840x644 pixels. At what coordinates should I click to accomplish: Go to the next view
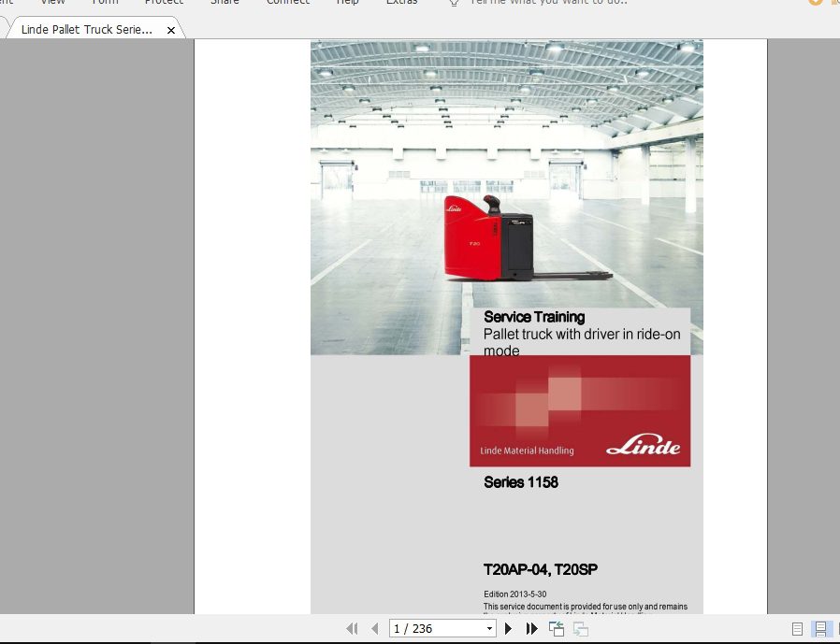[581, 628]
